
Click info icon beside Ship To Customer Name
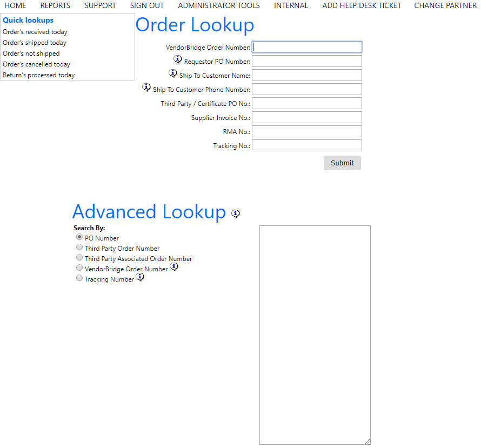[x=173, y=73]
